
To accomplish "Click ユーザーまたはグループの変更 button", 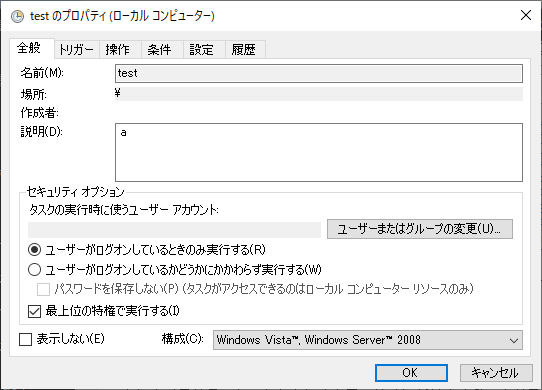I will click(x=420, y=229).
